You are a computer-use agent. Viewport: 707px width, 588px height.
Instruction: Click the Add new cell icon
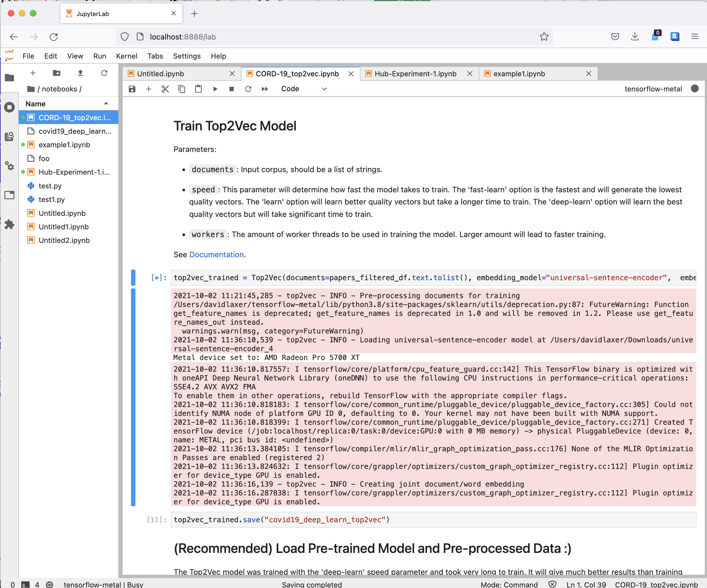pos(149,89)
